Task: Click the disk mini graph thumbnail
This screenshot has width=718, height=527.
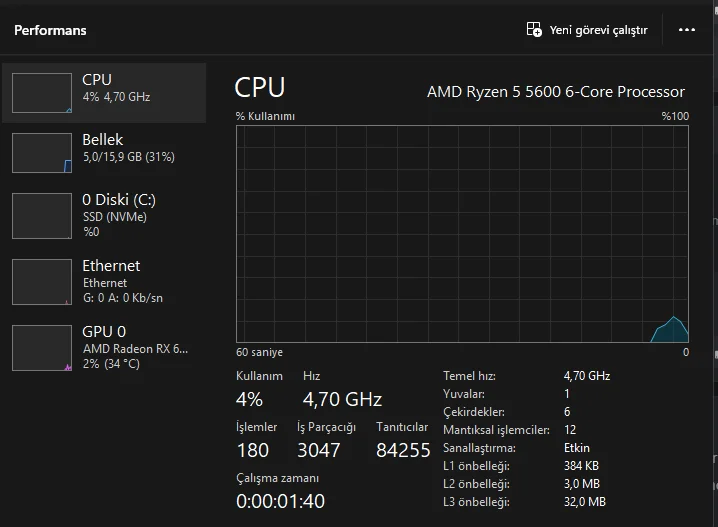Action: (x=42, y=215)
